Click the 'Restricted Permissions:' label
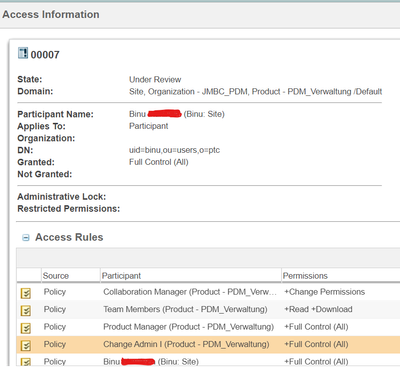400x367 pixels. pyautogui.click(x=69, y=209)
